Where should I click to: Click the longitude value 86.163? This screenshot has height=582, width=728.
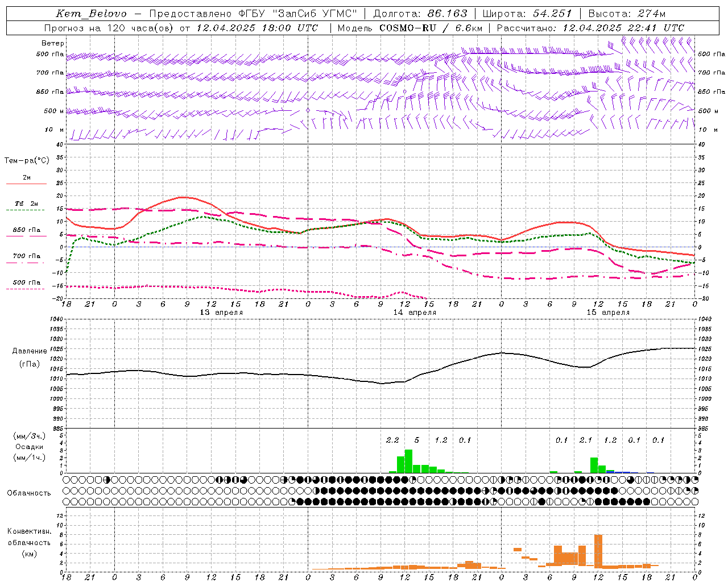point(447,14)
